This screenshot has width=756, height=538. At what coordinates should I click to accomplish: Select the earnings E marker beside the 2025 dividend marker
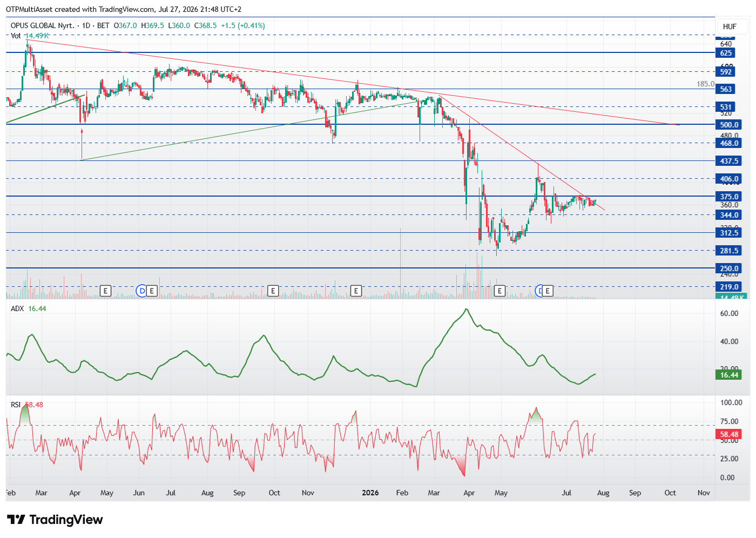tap(152, 291)
